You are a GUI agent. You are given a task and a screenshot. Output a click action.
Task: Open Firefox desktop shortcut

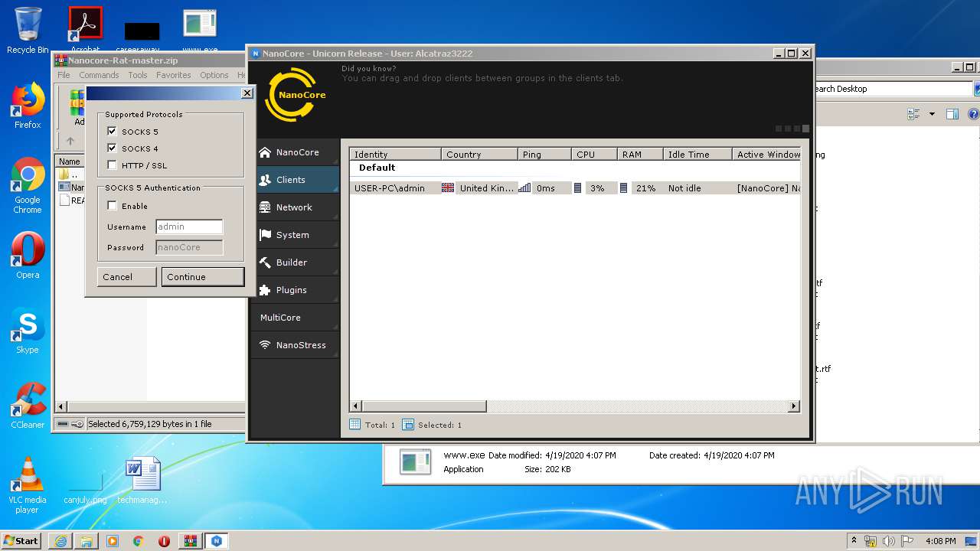coord(28,106)
